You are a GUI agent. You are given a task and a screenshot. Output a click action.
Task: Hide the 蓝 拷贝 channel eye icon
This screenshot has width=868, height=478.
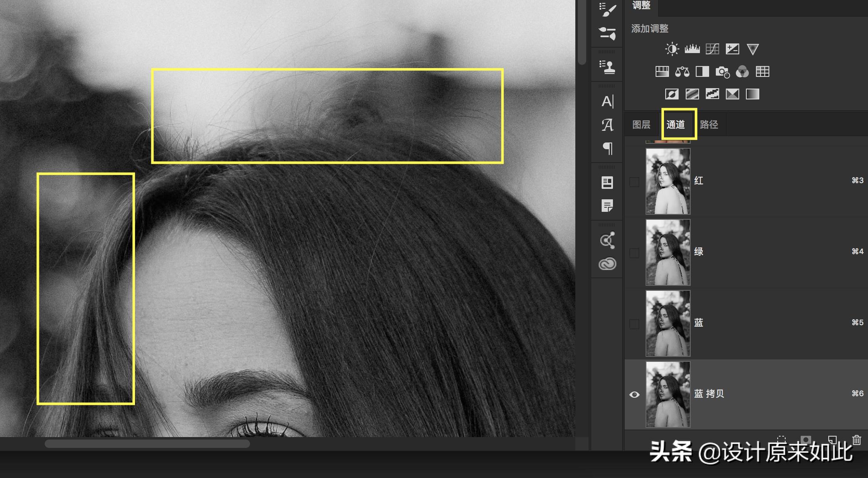point(634,394)
